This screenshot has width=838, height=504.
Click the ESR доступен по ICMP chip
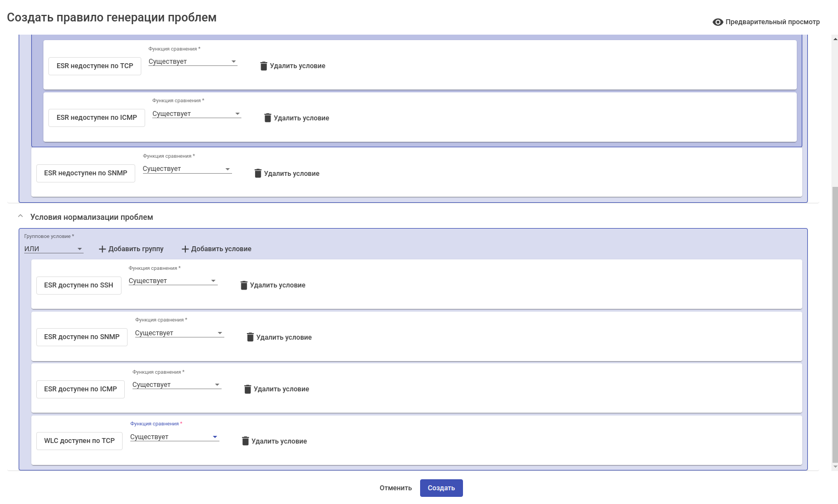(x=80, y=389)
